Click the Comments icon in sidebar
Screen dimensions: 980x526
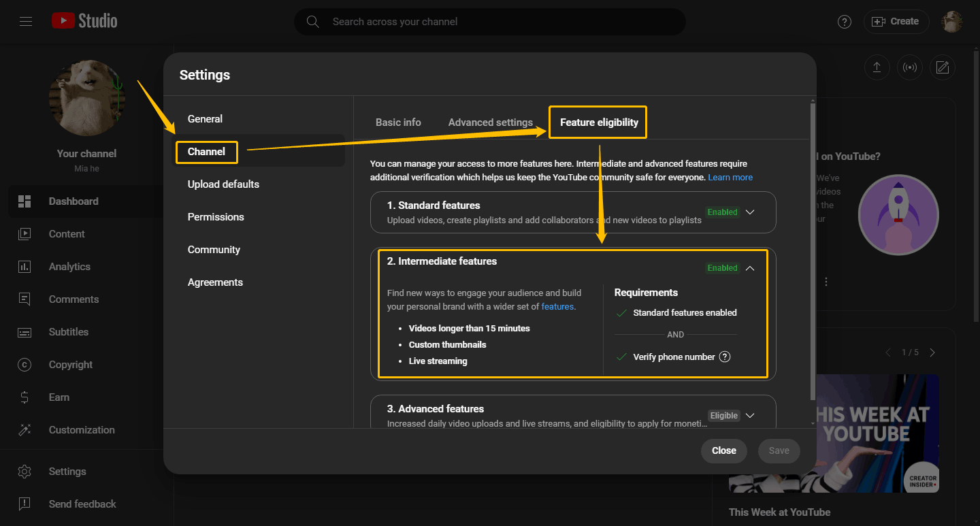pos(24,299)
